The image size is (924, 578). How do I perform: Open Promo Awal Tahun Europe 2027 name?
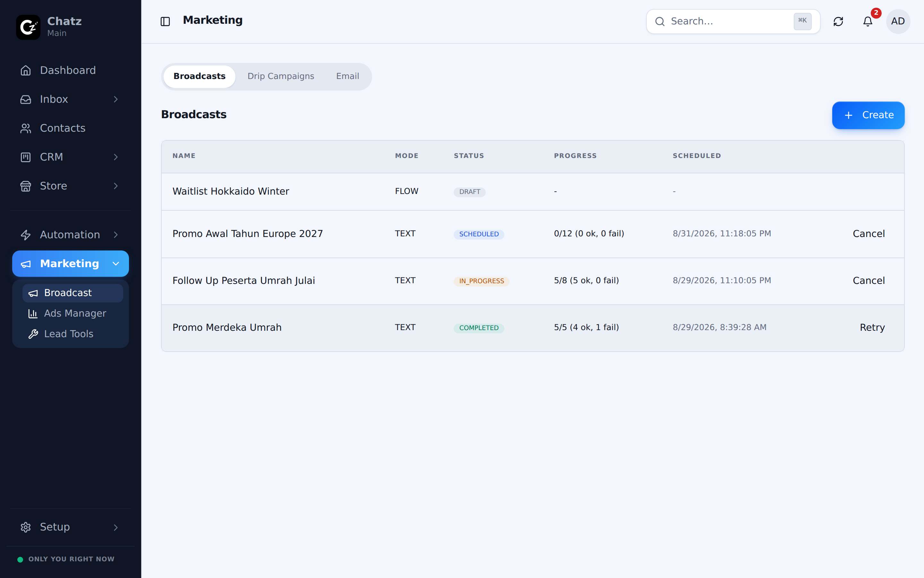click(x=247, y=234)
